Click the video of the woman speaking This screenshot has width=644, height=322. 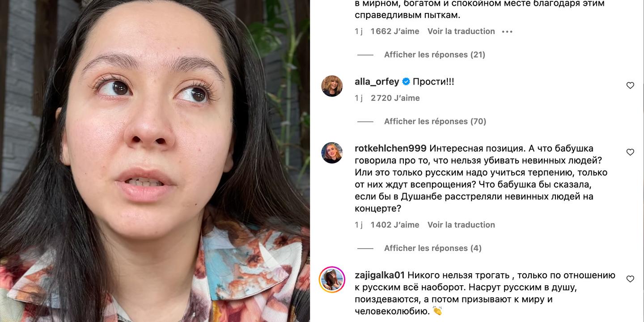[x=155, y=161]
